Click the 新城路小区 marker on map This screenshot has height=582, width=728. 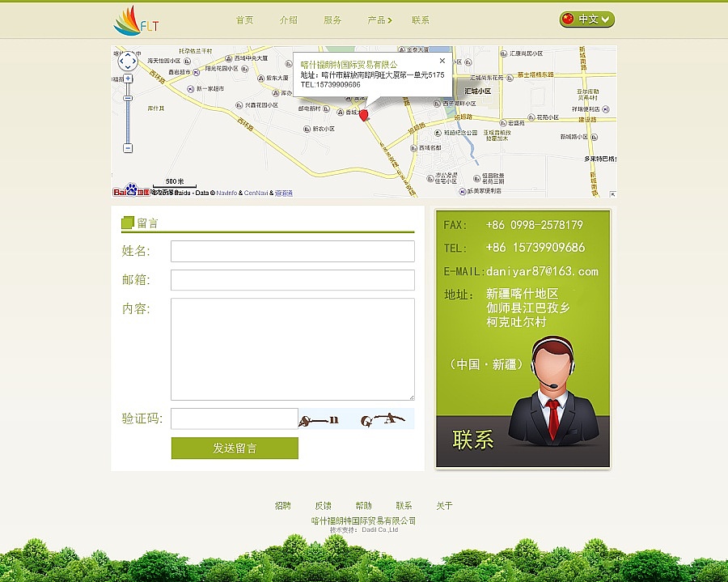pyautogui.click(x=595, y=137)
